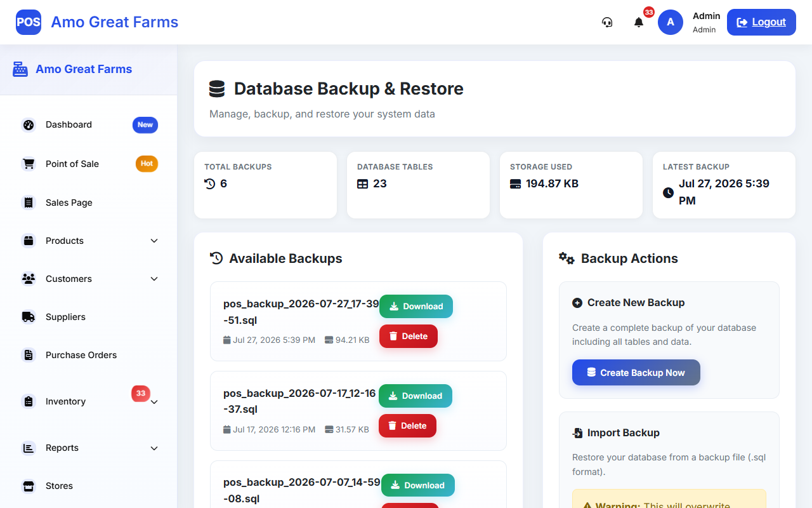Click the clock icon in Latest Backup
The image size is (812, 508).
click(x=669, y=192)
